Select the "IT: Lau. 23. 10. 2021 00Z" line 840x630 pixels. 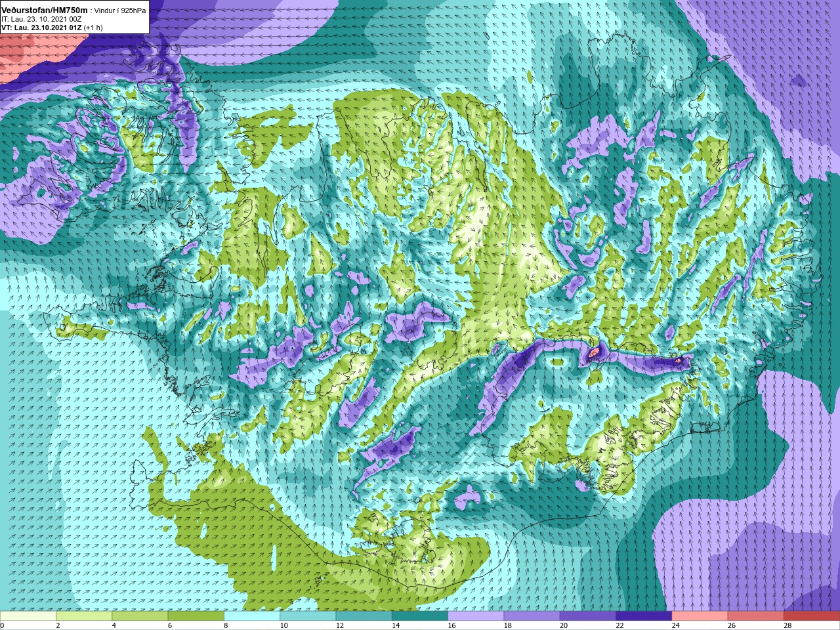(41, 19)
